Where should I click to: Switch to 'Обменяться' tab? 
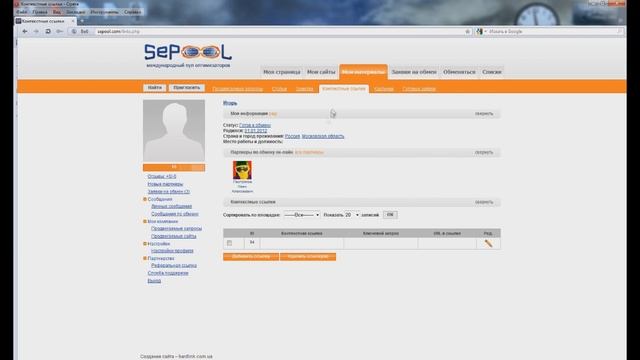(459, 72)
